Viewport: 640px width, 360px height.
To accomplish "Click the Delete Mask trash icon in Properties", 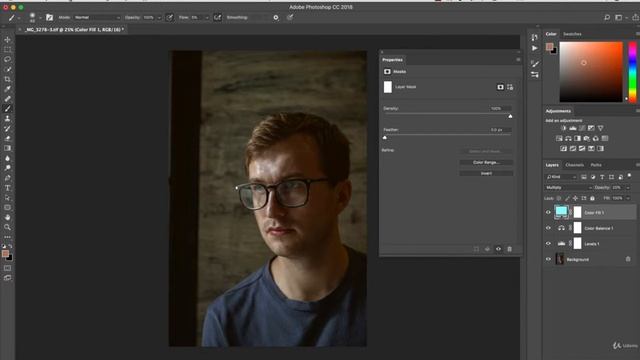I will (509, 249).
